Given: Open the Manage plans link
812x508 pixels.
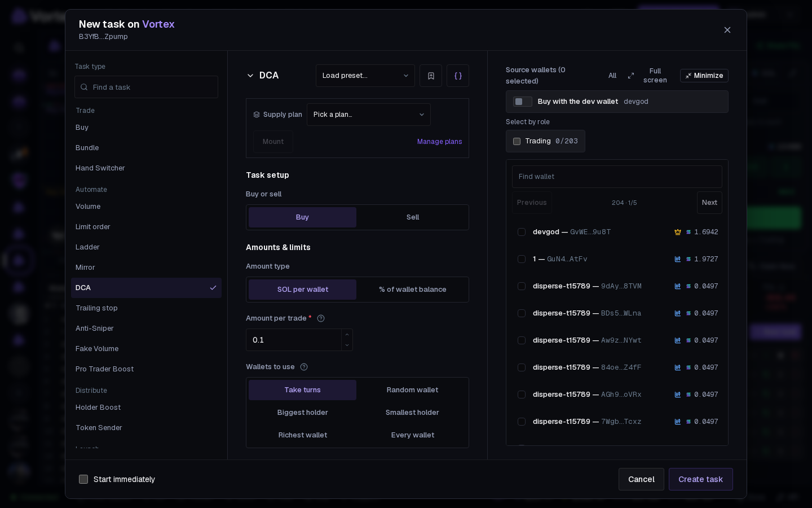Looking at the screenshot, I should [x=440, y=142].
